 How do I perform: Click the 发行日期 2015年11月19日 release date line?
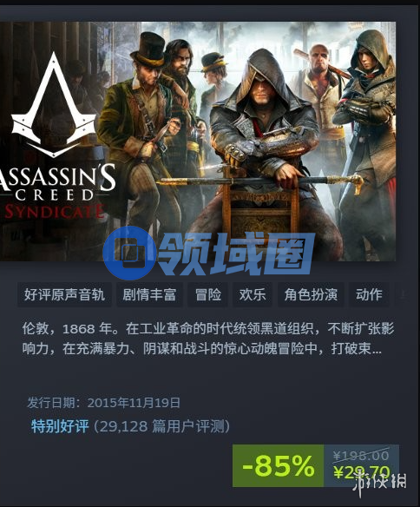pos(103,403)
